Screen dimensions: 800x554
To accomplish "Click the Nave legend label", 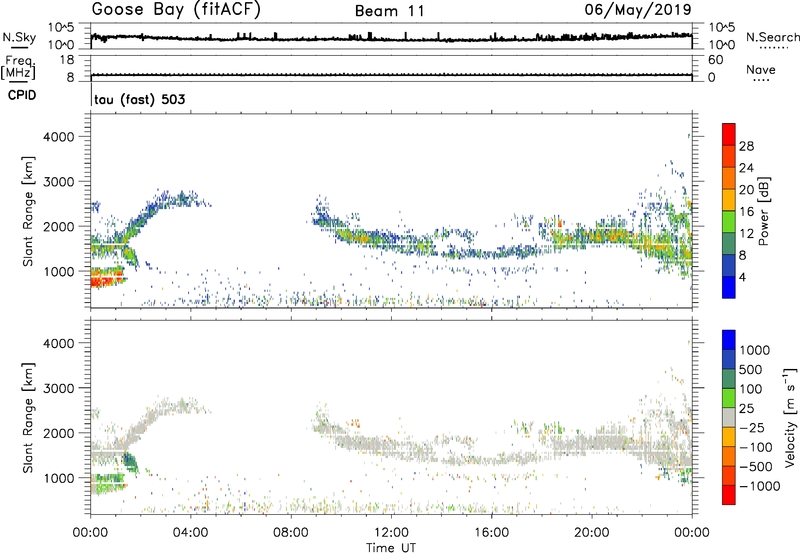I will (761, 69).
